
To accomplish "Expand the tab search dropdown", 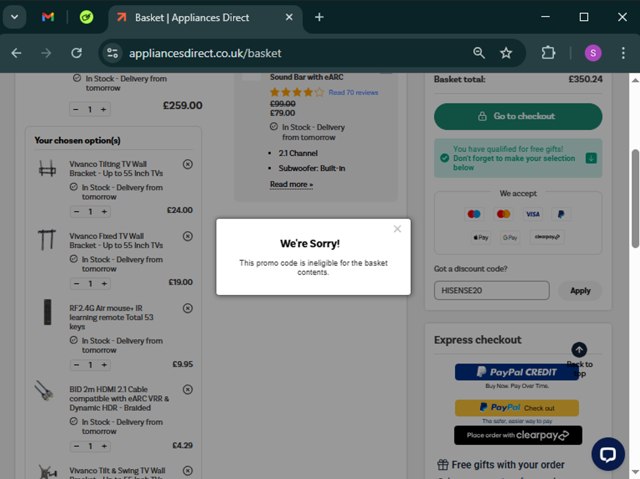I will tap(15, 17).
